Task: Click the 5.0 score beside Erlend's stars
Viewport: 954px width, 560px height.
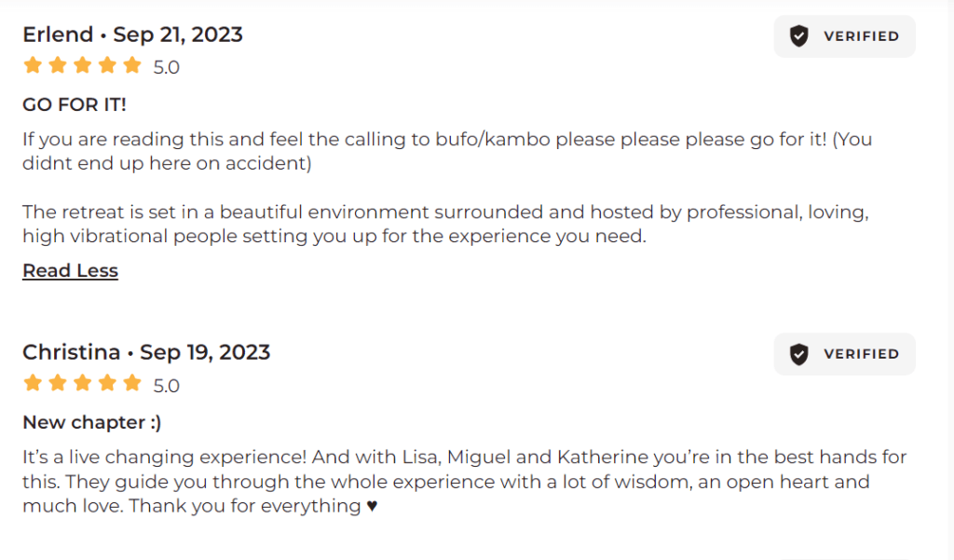Action: point(167,67)
